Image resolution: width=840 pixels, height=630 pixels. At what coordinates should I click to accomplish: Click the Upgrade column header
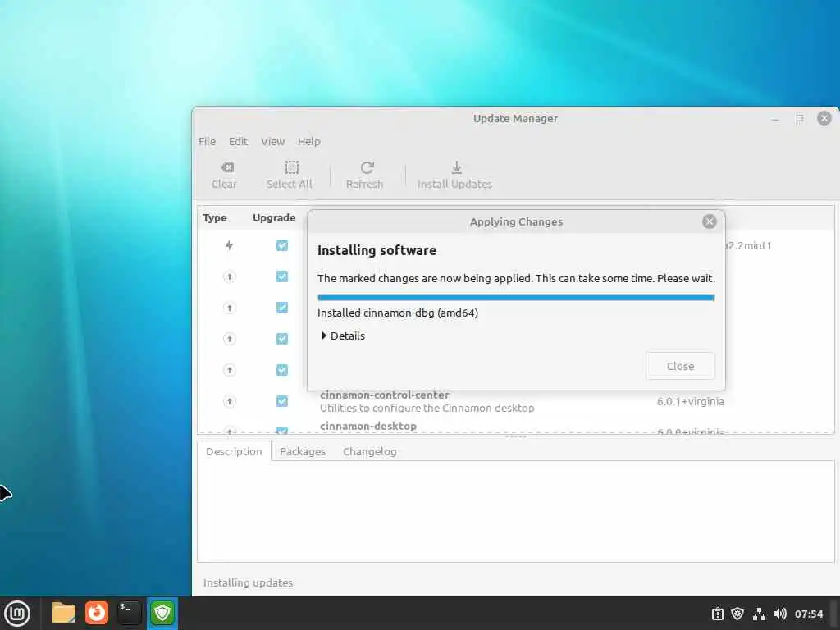(x=274, y=217)
